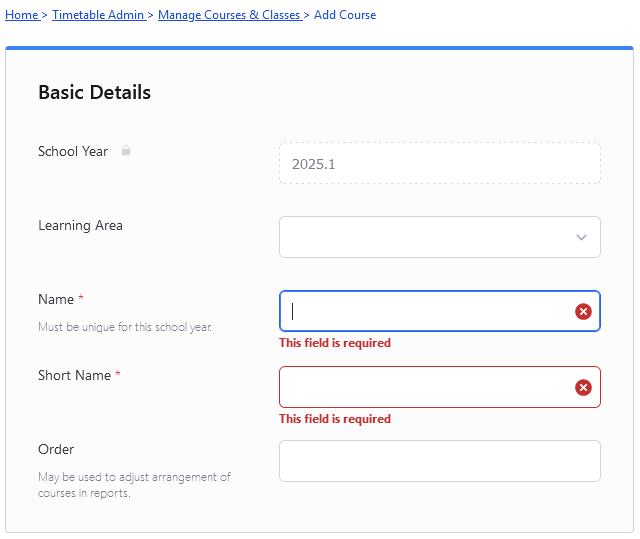Screen dimensions: 640x539
Task: Click the Name field label
Action: [x=56, y=299]
